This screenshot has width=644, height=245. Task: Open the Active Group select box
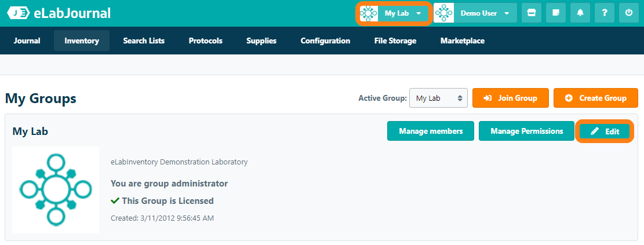click(x=438, y=98)
